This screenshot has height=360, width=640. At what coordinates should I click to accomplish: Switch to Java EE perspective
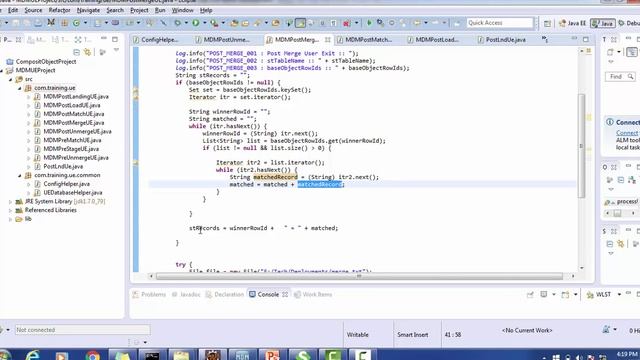(573, 23)
